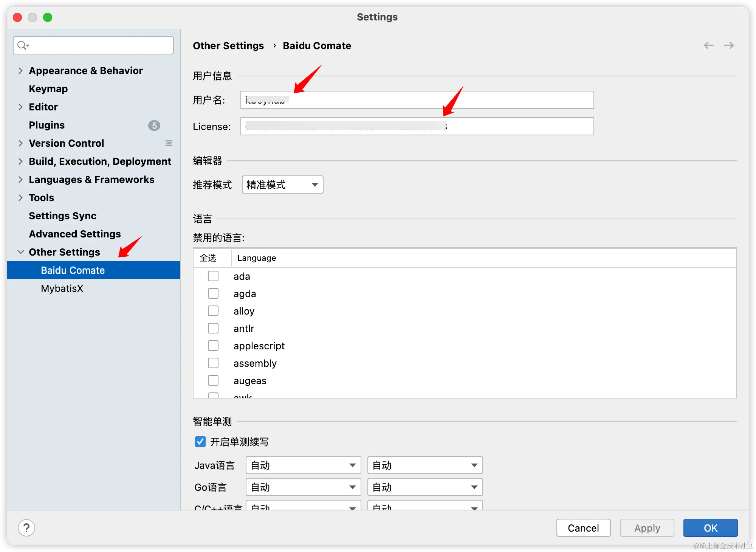Click the help question mark icon
The height and width of the screenshot is (552, 756).
click(x=26, y=528)
